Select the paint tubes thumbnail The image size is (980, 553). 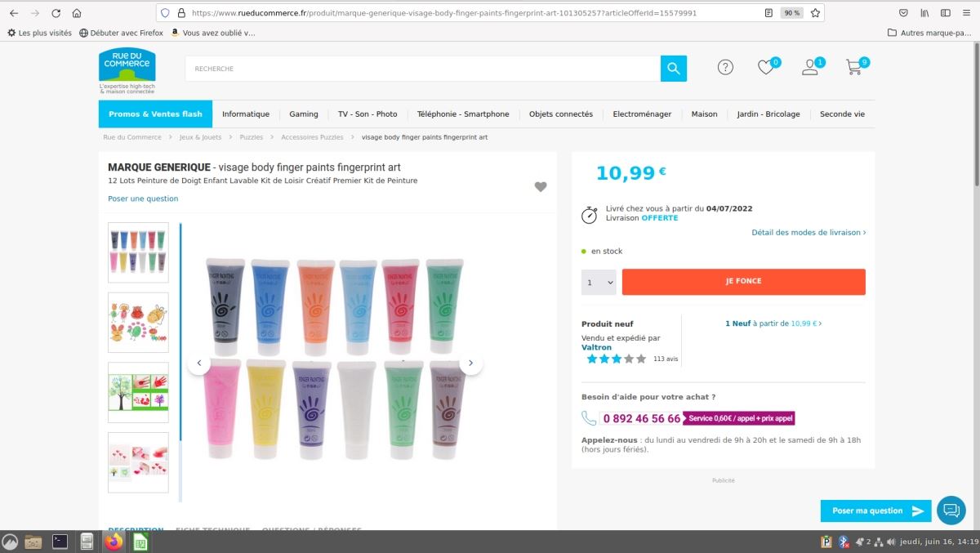[x=138, y=252]
